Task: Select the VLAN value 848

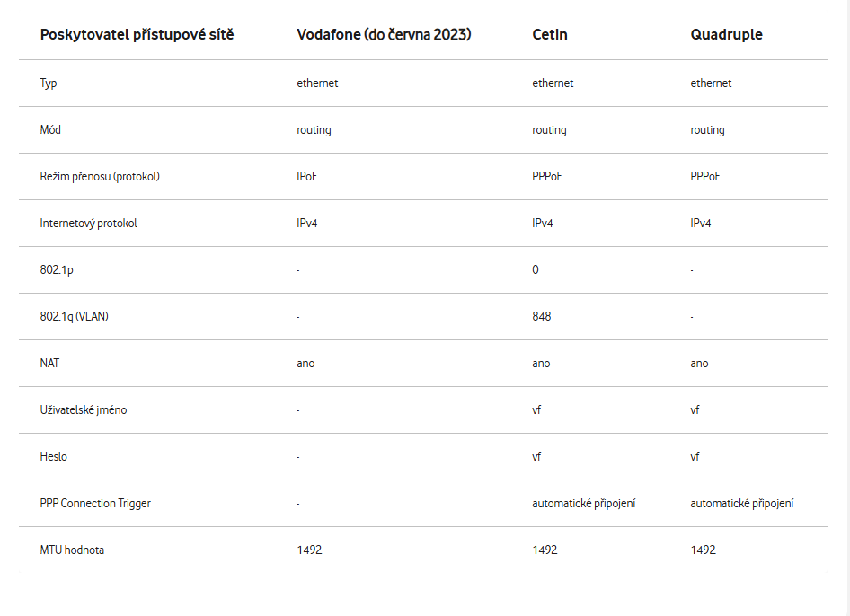Action: [542, 317]
